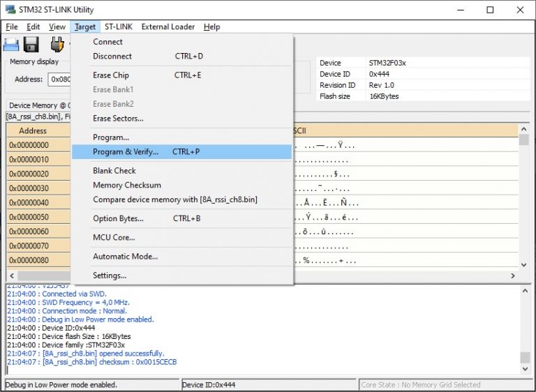Click the Device ID:0x444 status bar field

pyautogui.click(x=268, y=385)
